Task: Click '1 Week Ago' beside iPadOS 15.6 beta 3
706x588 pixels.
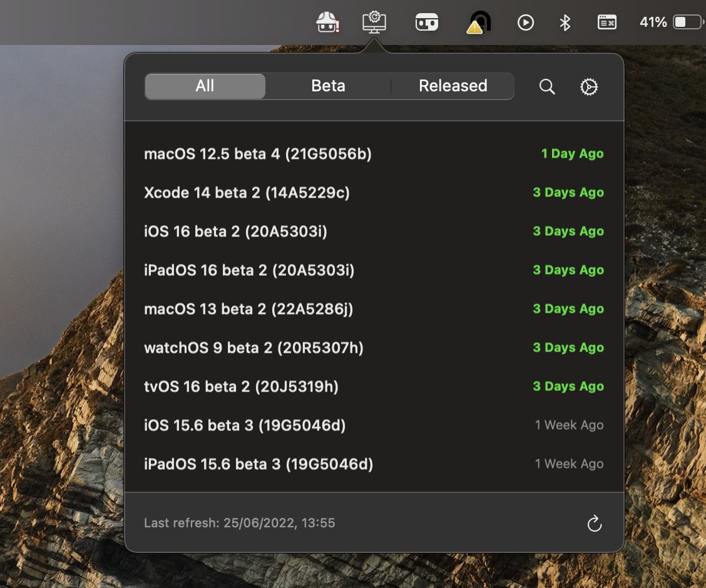Action: (569, 464)
